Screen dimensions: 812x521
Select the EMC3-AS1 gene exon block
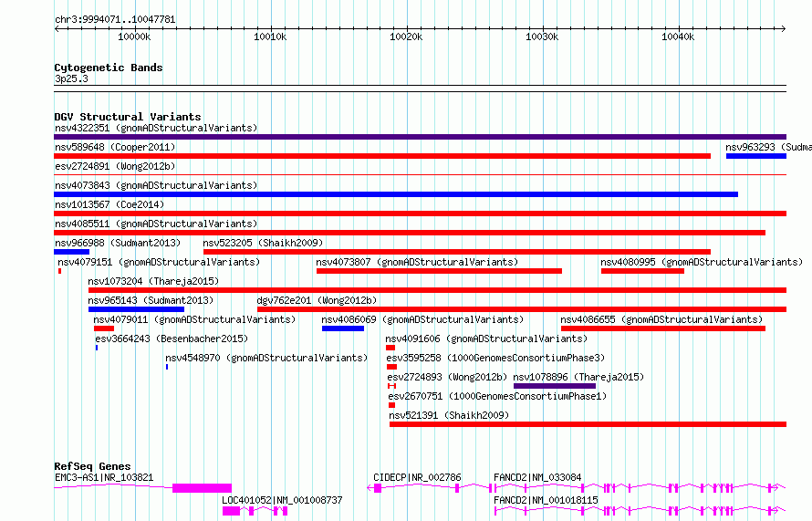pyautogui.click(x=202, y=488)
